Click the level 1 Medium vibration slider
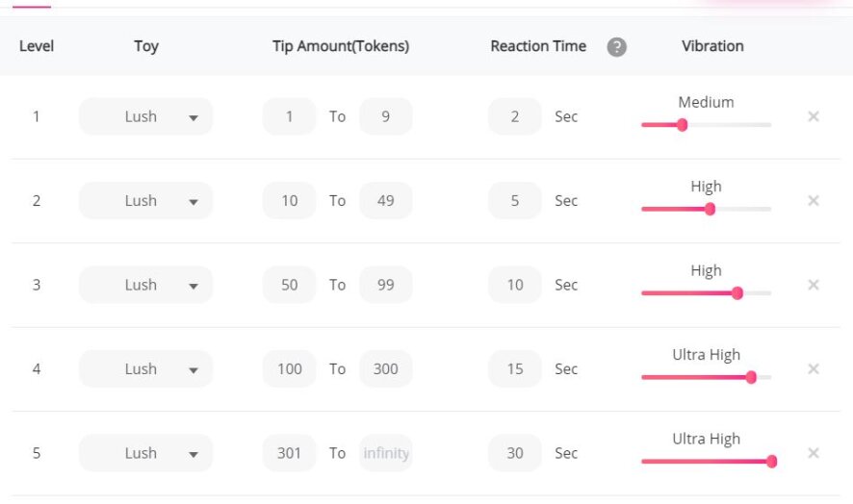Image resolution: width=853 pixels, height=504 pixels. coord(682,125)
